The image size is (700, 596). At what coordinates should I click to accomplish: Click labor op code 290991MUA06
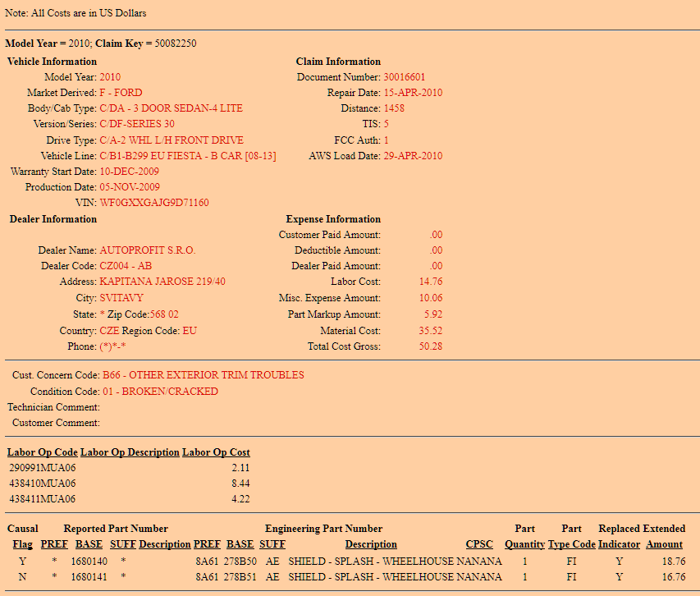tap(42, 468)
